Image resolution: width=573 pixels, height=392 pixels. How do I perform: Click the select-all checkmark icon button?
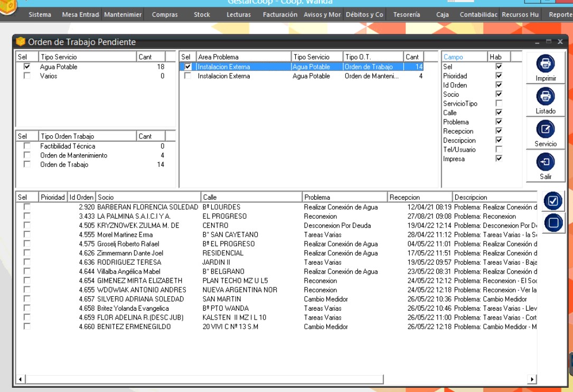[x=553, y=201]
